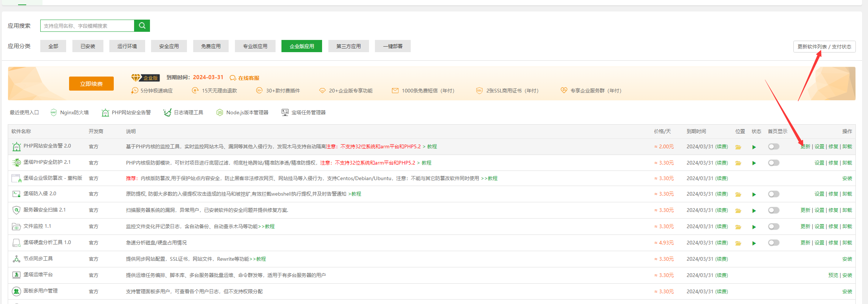Click the green search magnifier button

(x=142, y=26)
